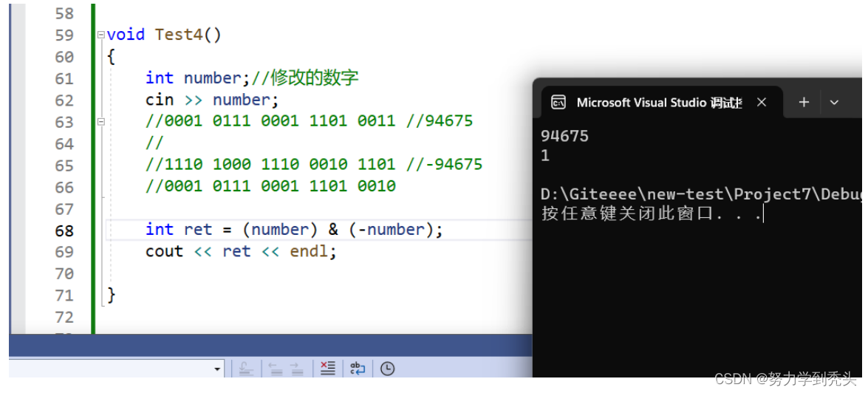Click the comment ending with //94675
Screen dimensions: 868x393
310,121
